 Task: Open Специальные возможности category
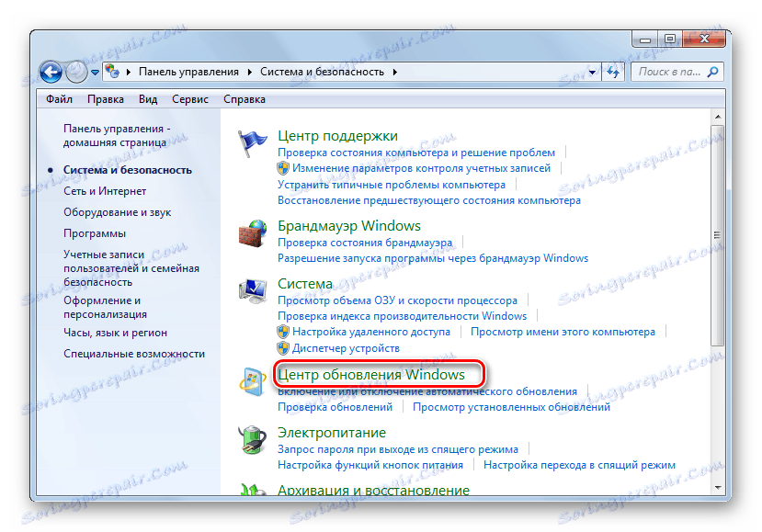tap(134, 354)
